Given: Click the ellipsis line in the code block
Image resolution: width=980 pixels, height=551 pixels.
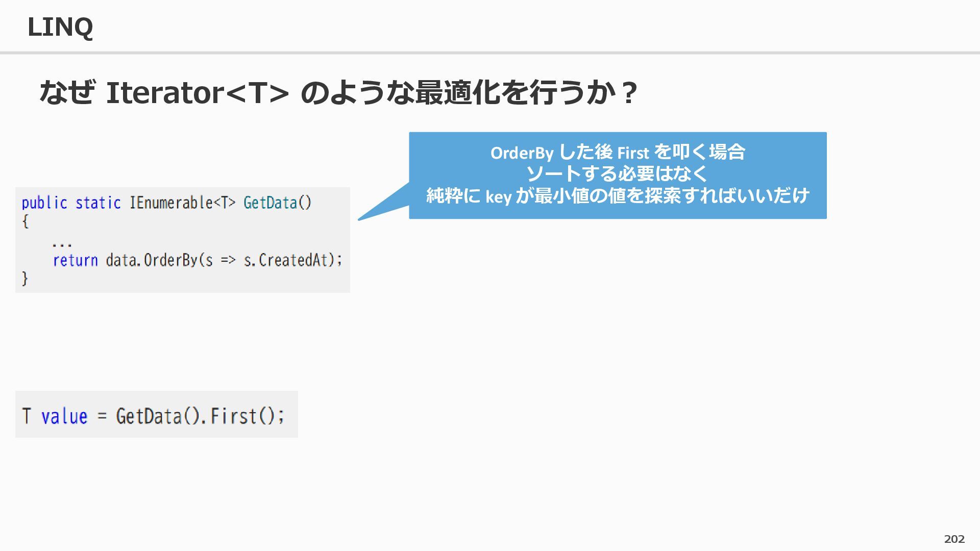Looking at the screenshot, I should pyautogui.click(x=62, y=243).
